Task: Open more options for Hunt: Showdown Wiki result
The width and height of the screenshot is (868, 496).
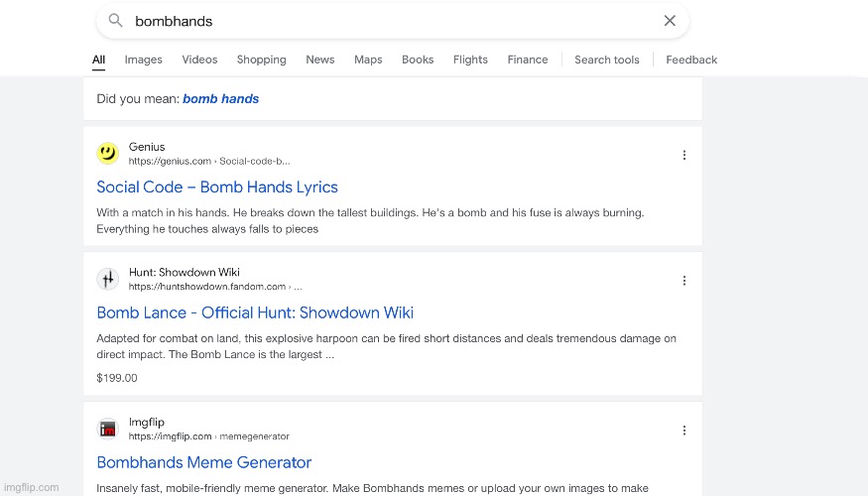Action: [684, 281]
